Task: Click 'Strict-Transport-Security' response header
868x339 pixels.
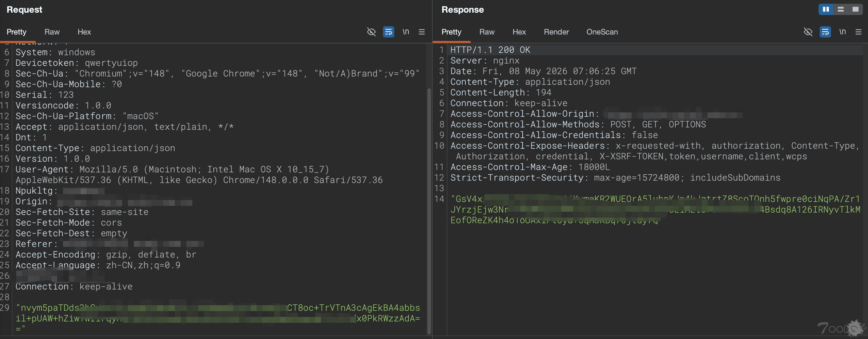Action: (x=615, y=178)
